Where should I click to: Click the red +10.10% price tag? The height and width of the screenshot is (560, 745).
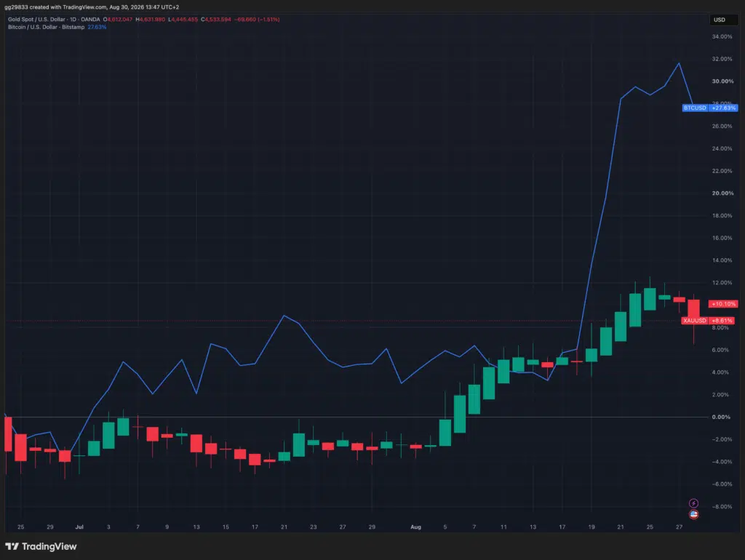(x=723, y=303)
